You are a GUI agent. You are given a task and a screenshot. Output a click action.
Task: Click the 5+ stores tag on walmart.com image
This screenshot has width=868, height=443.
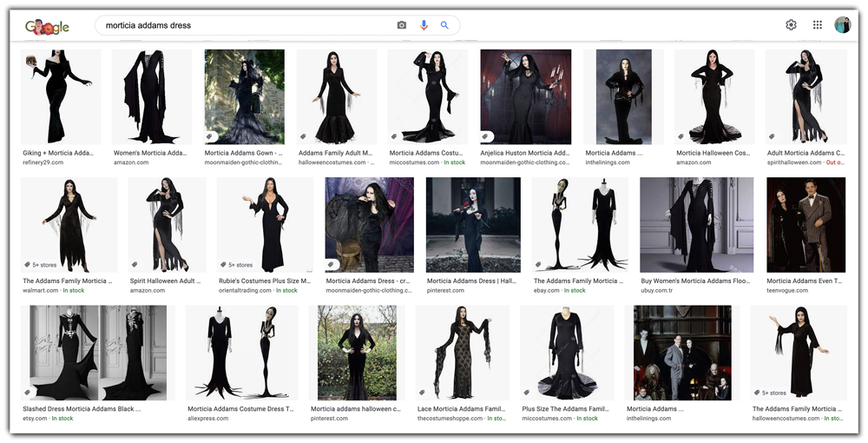(40, 265)
